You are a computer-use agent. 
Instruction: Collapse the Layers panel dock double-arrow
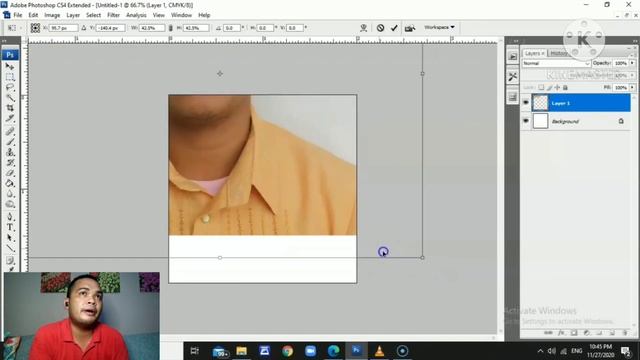tap(635, 41)
